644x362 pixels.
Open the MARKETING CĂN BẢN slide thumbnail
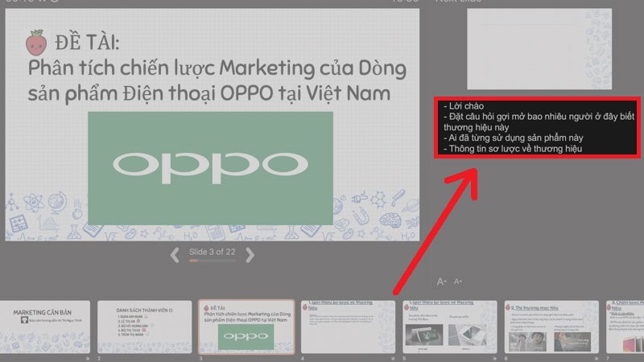tap(45, 327)
